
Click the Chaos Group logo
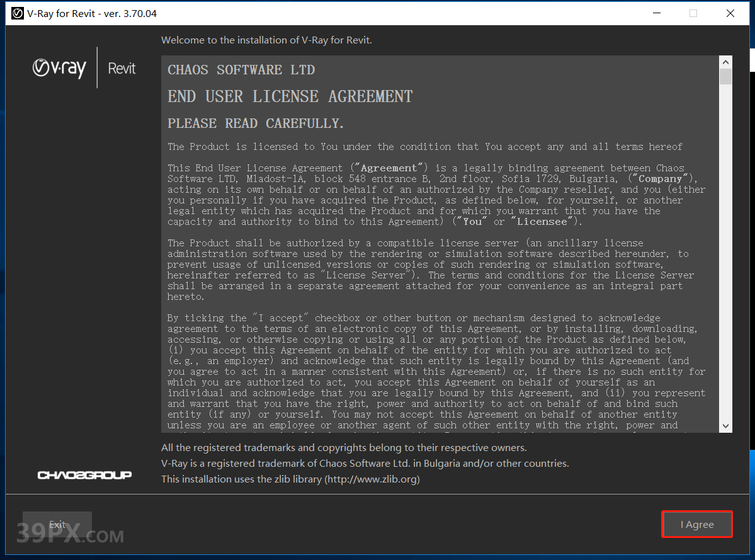point(84,475)
